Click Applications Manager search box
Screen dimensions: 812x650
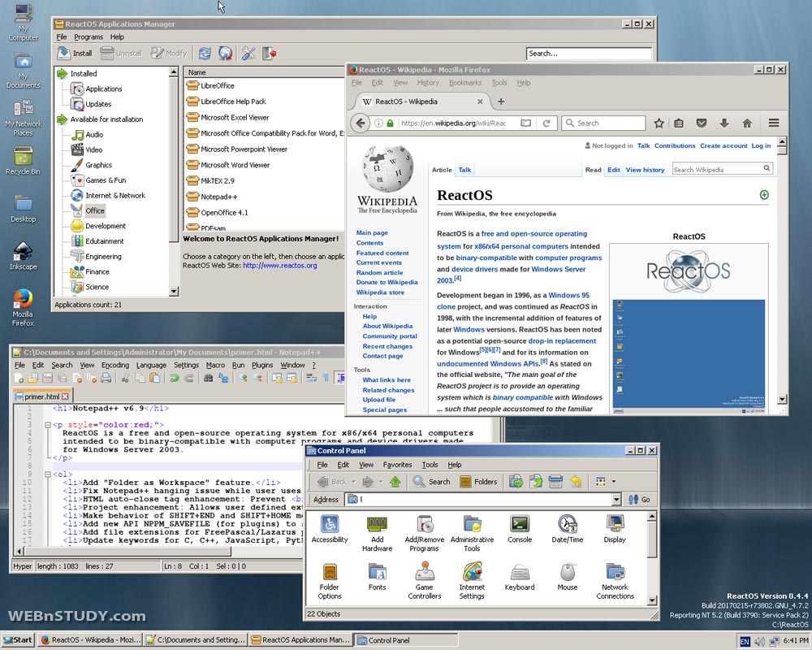click(x=589, y=54)
